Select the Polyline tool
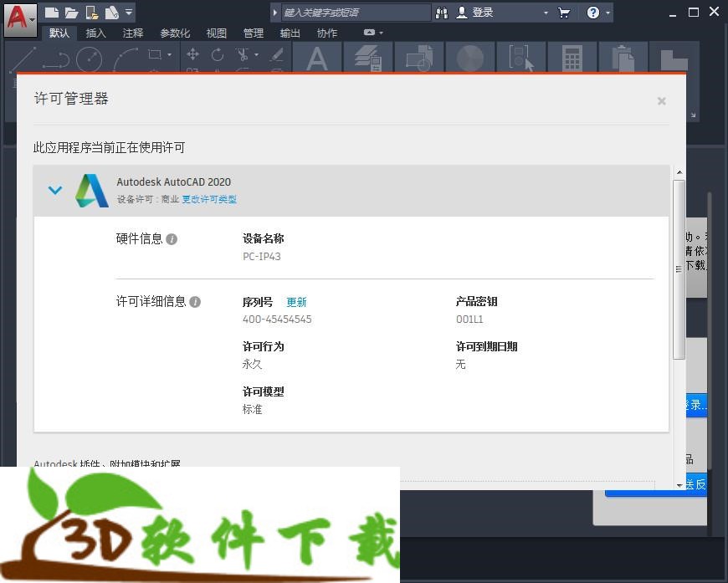728x583 pixels. coord(56,60)
